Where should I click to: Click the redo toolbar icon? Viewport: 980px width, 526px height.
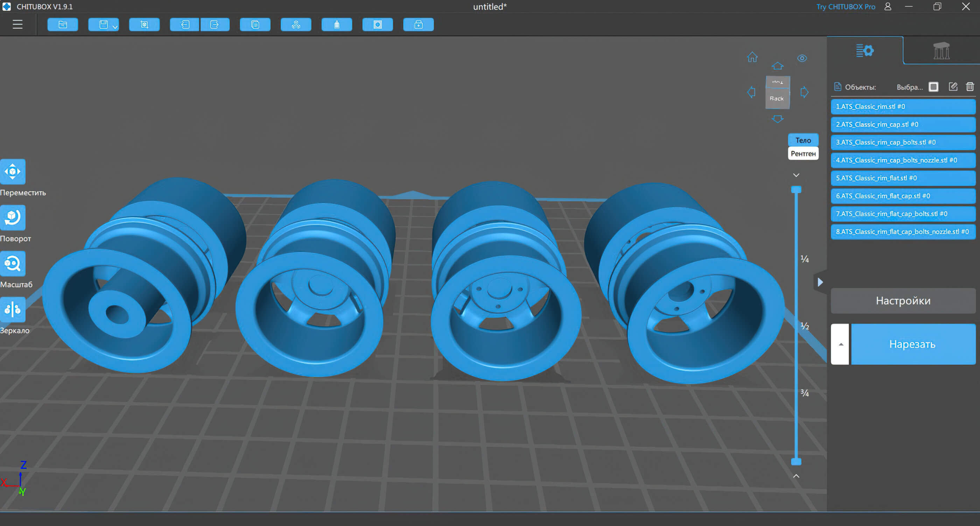[x=215, y=25]
